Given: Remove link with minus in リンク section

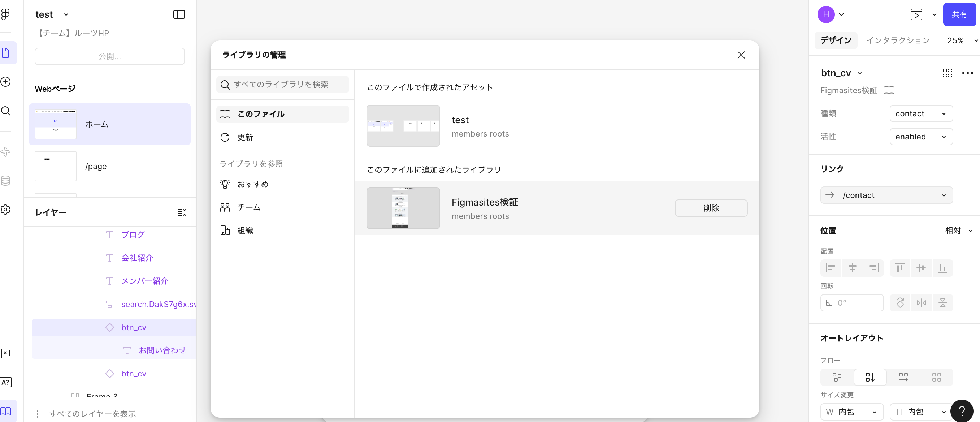Looking at the screenshot, I should pyautogui.click(x=967, y=169).
